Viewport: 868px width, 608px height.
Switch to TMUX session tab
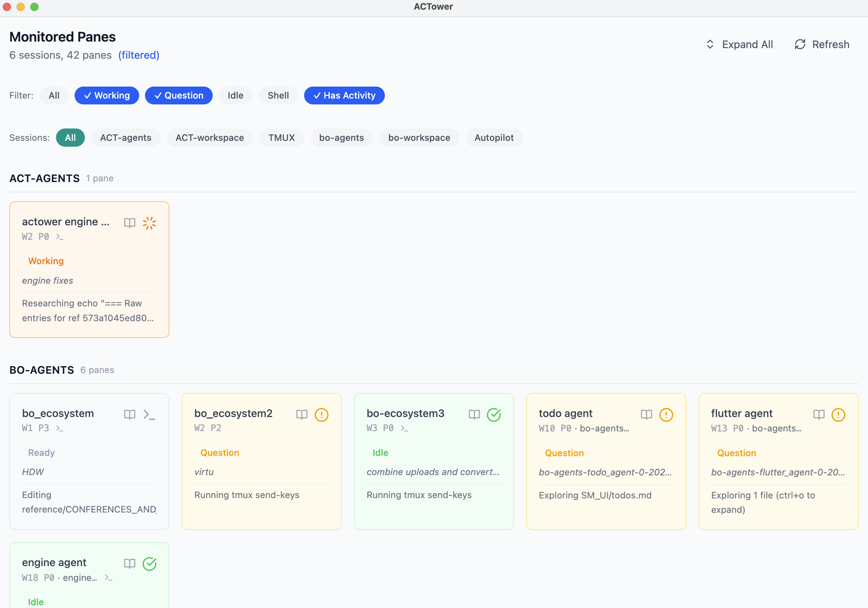(x=282, y=137)
